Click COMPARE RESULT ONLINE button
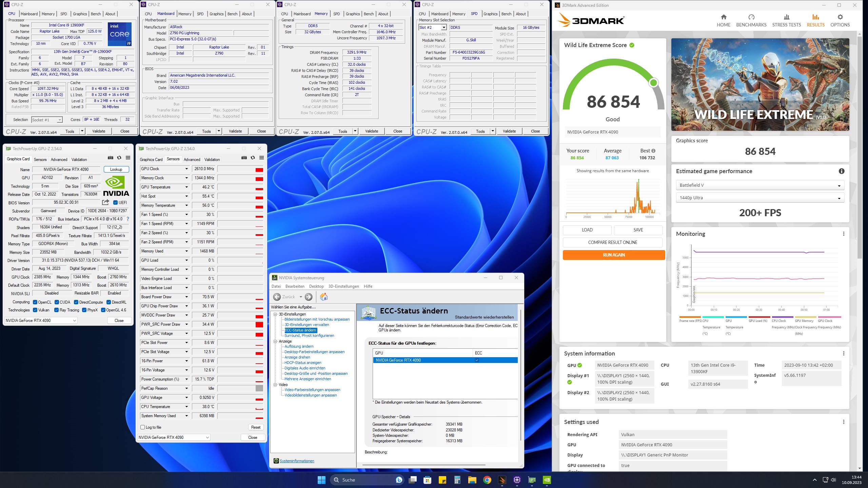 click(x=612, y=242)
